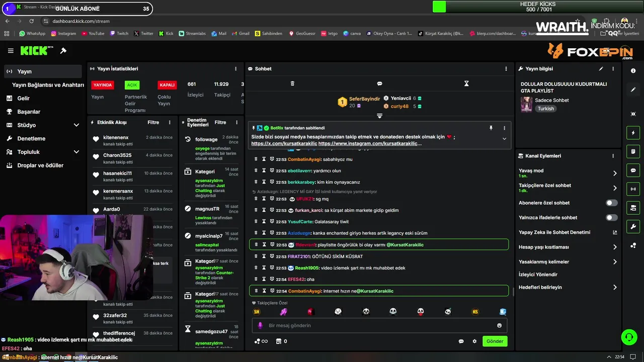Click the browser address bar dashboard.kick.com
The image size is (644, 362).
80,21
